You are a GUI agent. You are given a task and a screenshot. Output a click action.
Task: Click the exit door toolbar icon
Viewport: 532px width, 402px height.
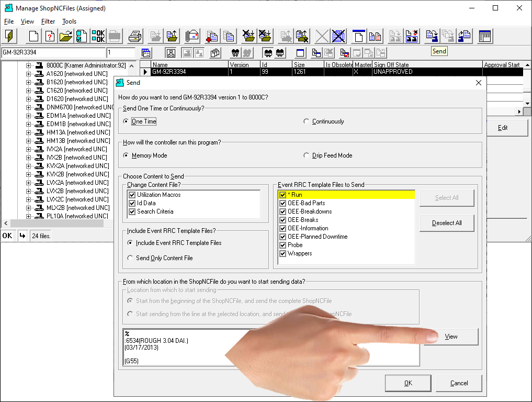[x=9, y=36]
